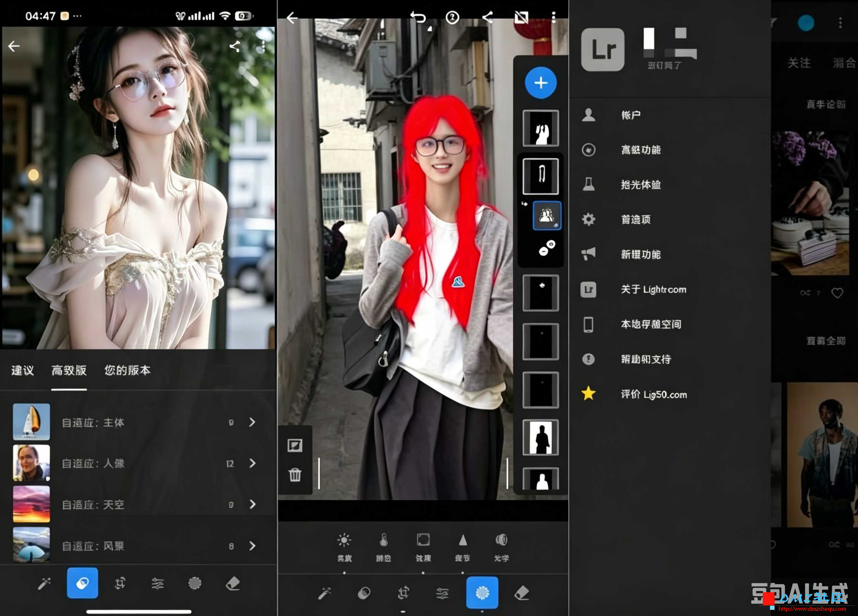Go back from the portrait photo screen
This screenshot has width=858, height=616.
[x=14, y=46]
